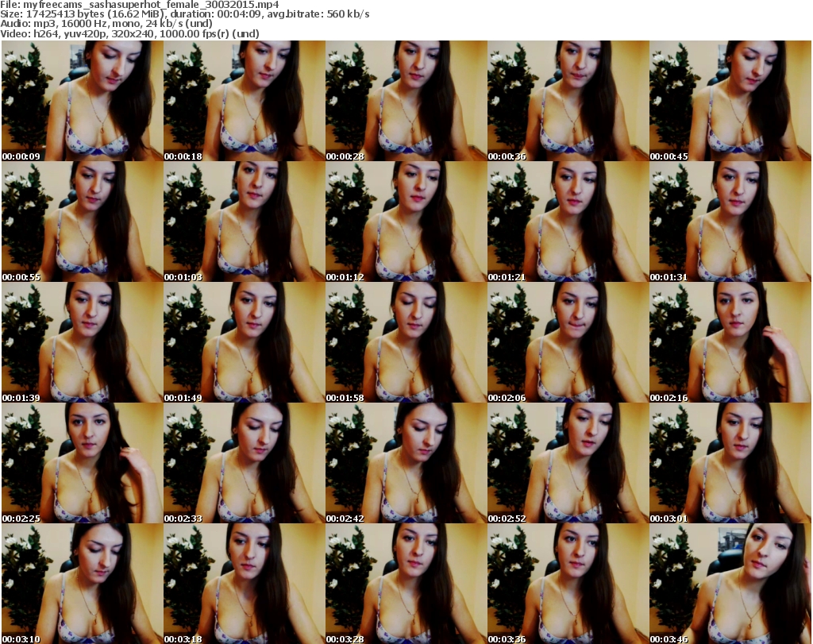This screenshot has width=813, height=644.
Task: Select the thumbnail at 00:02:06
Action: (x=568, y=343)
